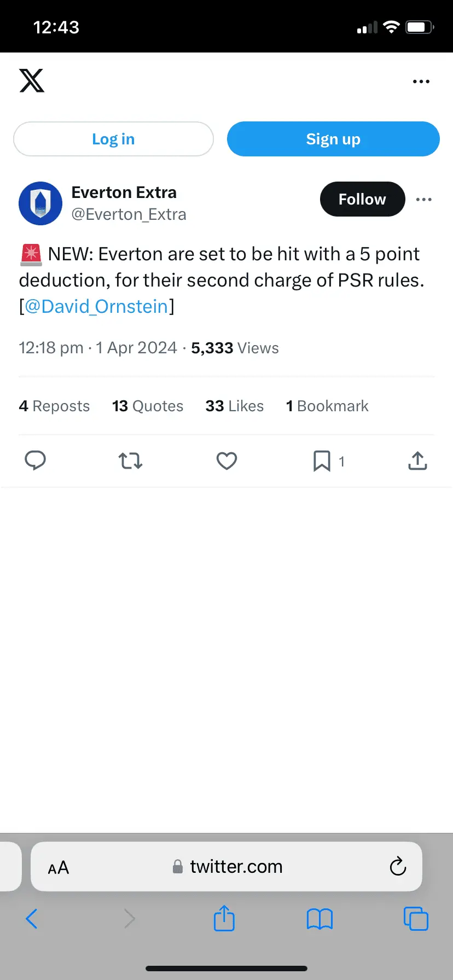Open Safari's tabs overview icon
This screenshot has height=980, width=453.
tap(416, 919)
